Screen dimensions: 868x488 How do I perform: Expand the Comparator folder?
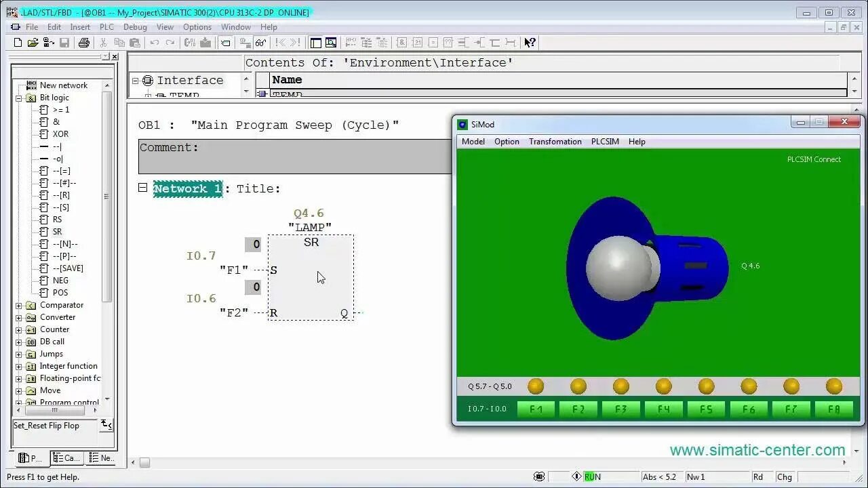(x=19, y=305)
